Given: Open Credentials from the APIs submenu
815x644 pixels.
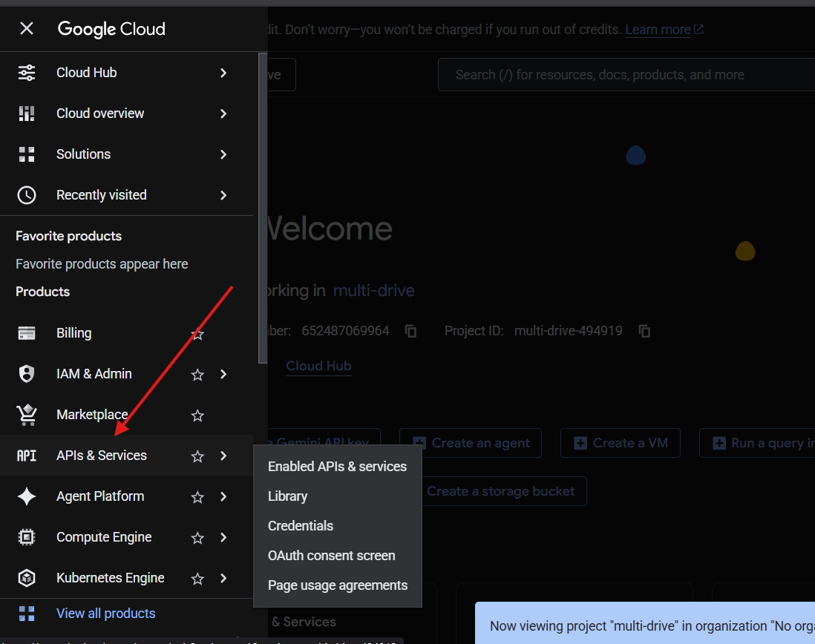Looking at the screenshot, I should 337,525.
